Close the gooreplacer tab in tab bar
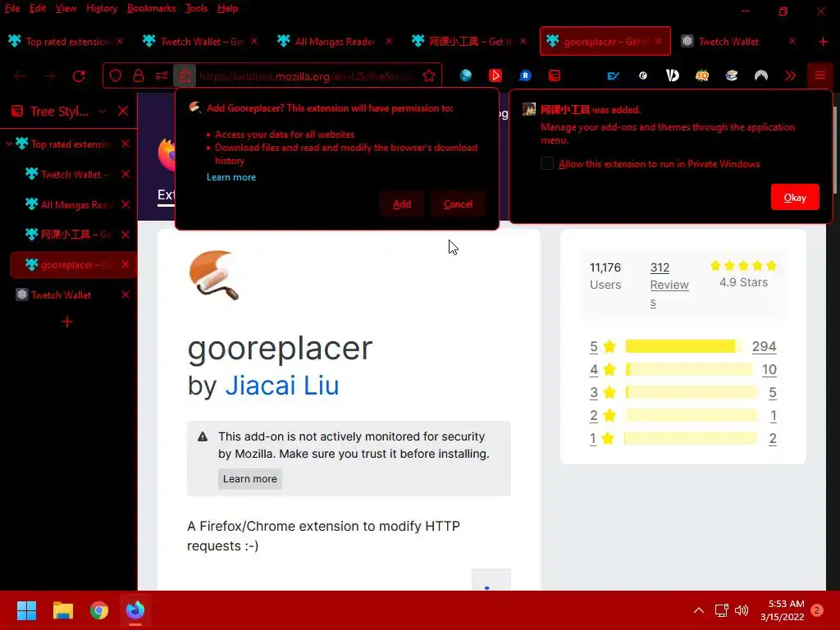This screenshot has height=630, width=840. click(x=658, y=41)
